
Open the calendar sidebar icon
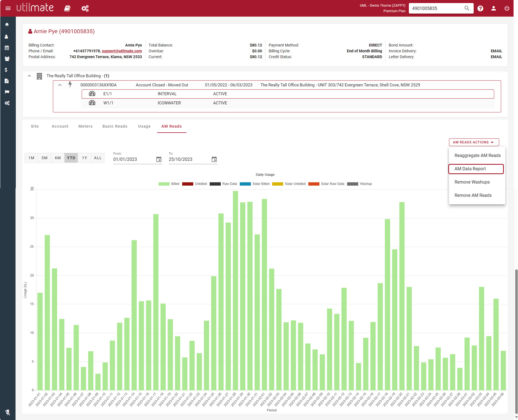tap(7, 48)
